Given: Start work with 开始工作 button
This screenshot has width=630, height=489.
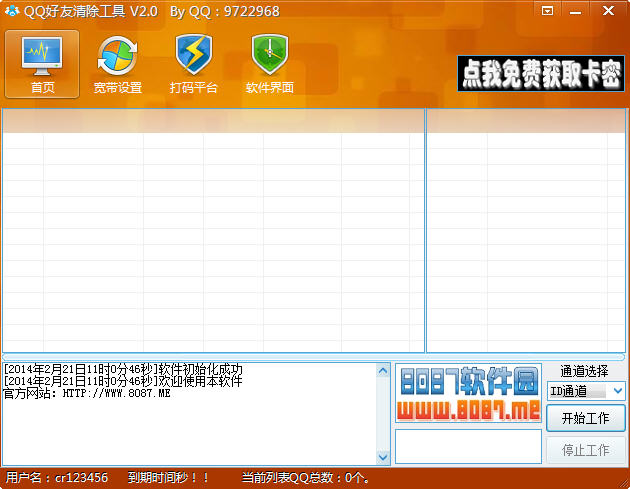Looking at the screenshot, I should (x=585, y=418).
